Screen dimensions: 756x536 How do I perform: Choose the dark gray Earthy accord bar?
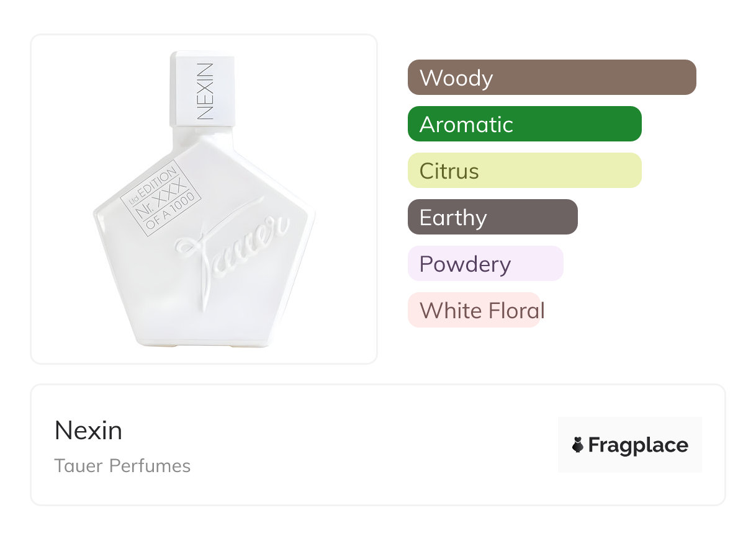pyautogui.click(x=492, y=217)
